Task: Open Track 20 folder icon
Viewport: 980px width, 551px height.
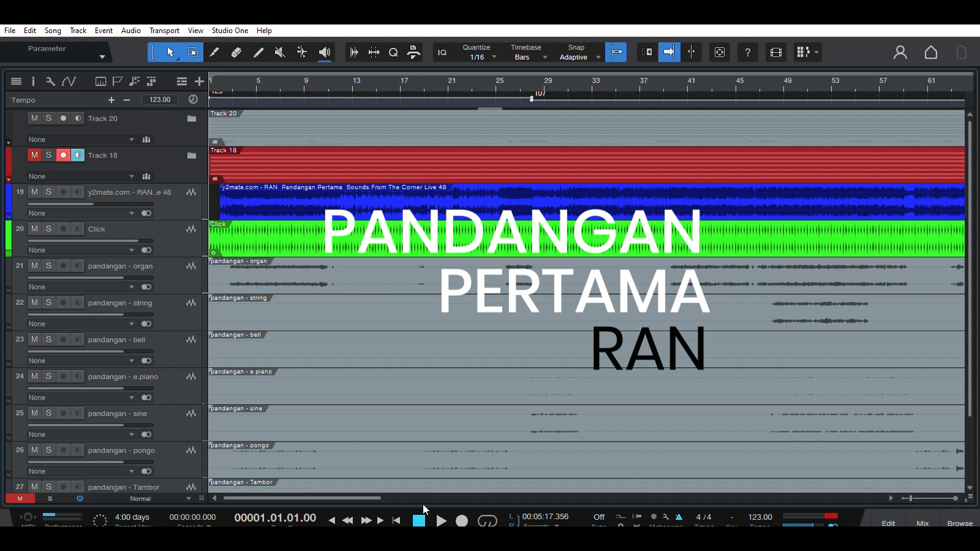Action: pos(192,119)
